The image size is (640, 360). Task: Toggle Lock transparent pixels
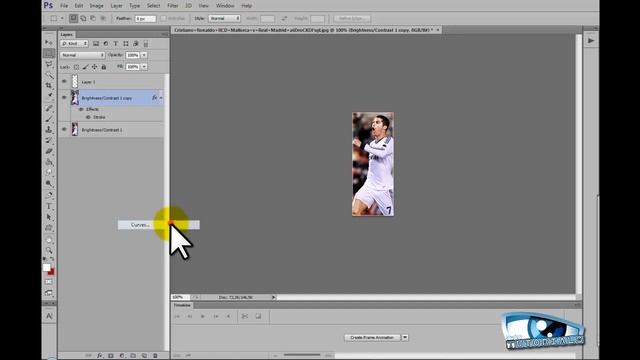coord(76,67)
